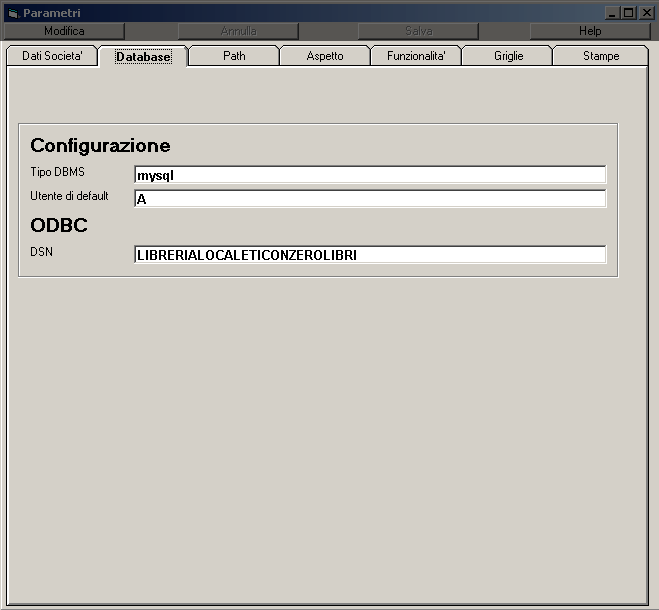
Task: Click the greyed-out Annulla button
Action: pos(238,31)
